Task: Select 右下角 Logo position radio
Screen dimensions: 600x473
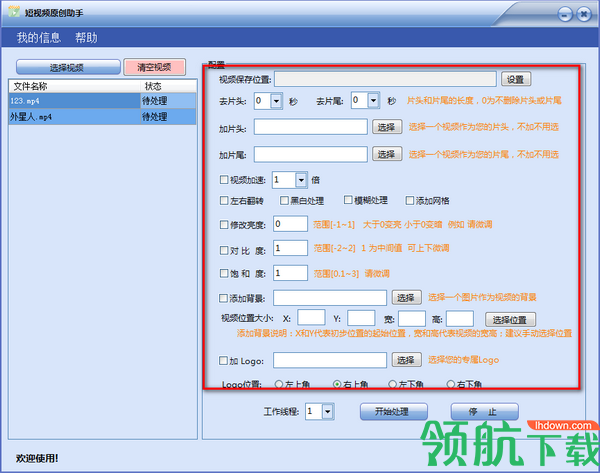Action: (x=451, y=383)
